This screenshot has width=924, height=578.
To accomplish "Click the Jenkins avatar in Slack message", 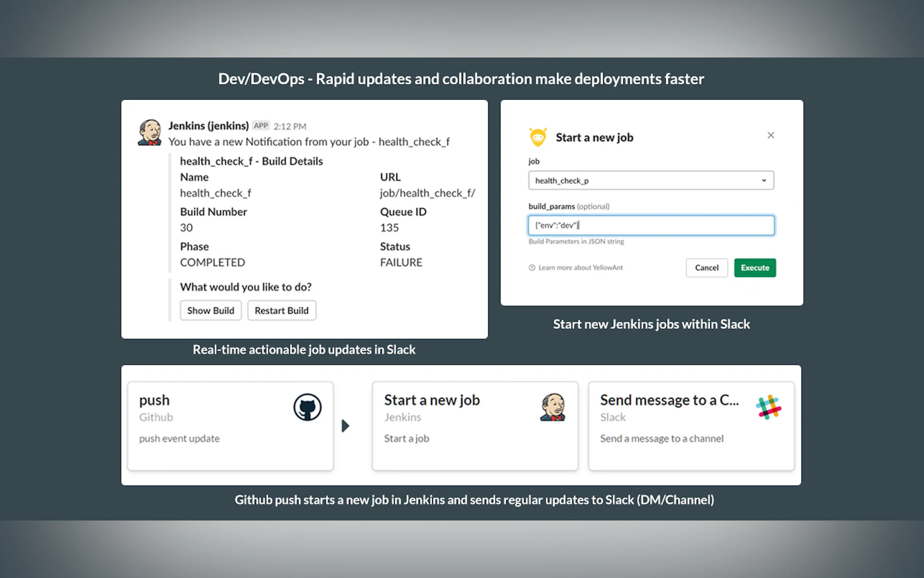I will click(150, 132).
